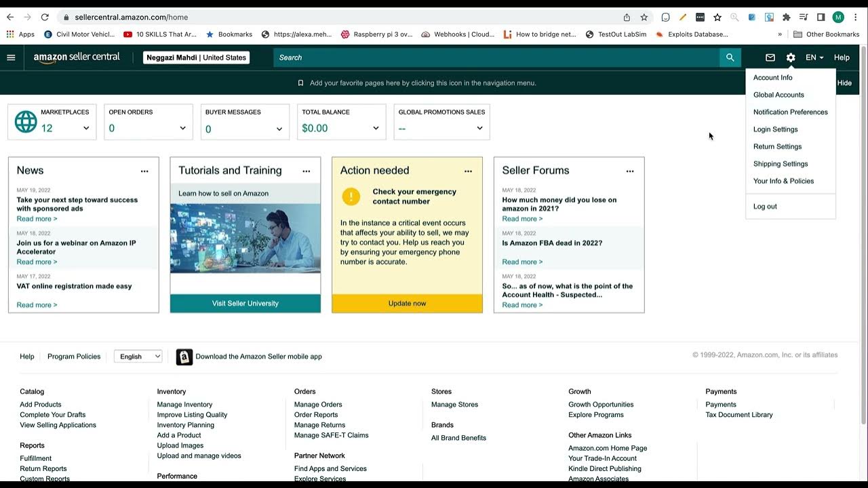Expand the Buyer Messages dropdown
The height and width of the screenshot is (488, 868).
click(x=279, y=129)
